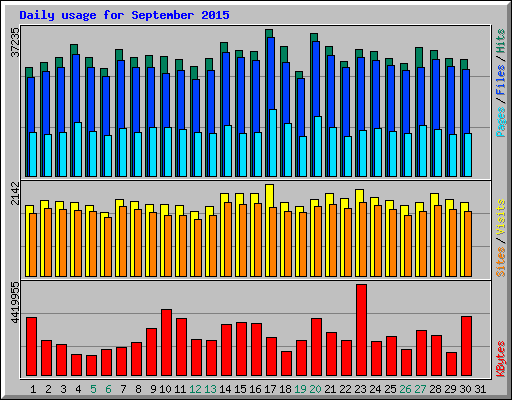Select the blue Files bar for day 17
Screen dimensions: 512x400
coord(271,73)
